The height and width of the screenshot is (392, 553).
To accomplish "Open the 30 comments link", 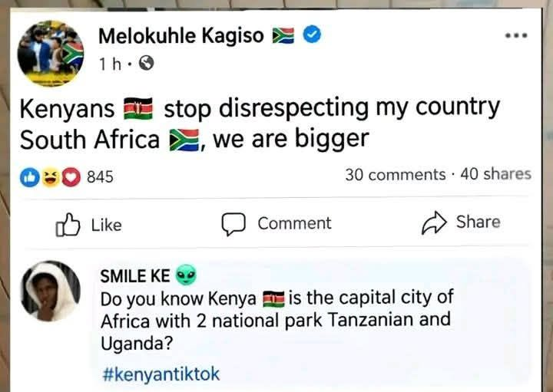I will [396, 175].
